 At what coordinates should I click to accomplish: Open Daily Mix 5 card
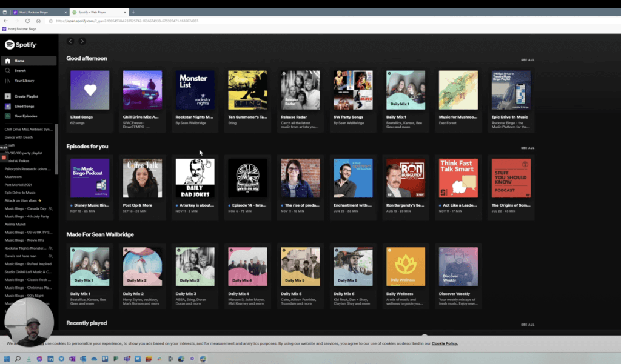(300, 276)
